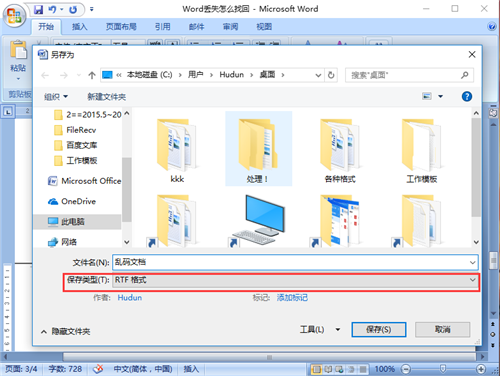Click the Save icon in quick access toolbar
This screenshot has width=500, height=376.
[x=39, y=9]
